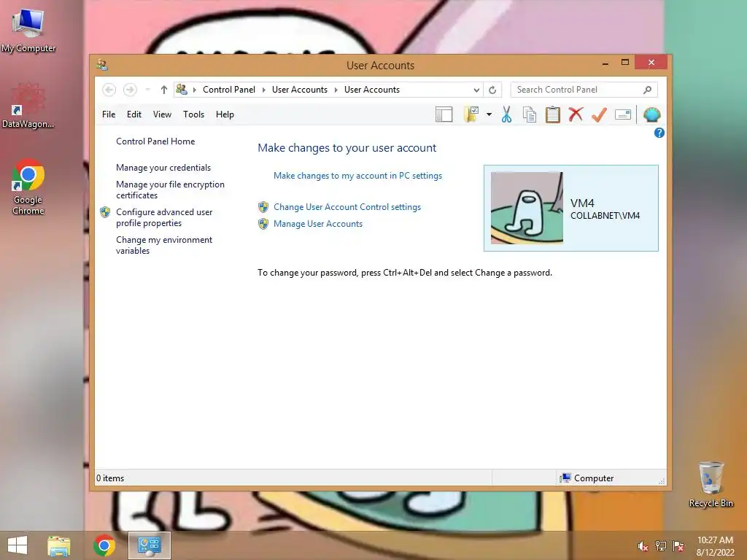This screenshot has height=560, width=747.
Task: Open the File menu
Action: click(x=109, y=114)
